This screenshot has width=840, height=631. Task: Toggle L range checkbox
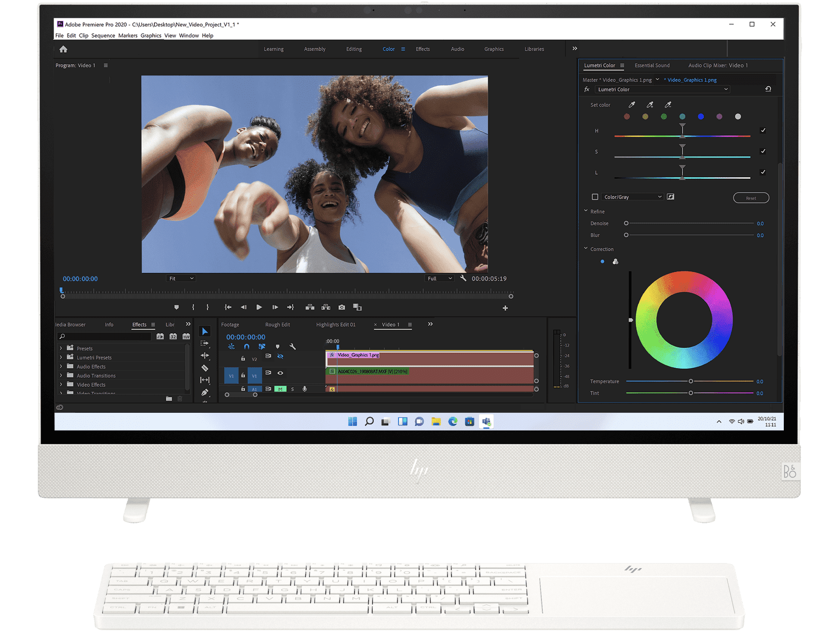[763, 172]
